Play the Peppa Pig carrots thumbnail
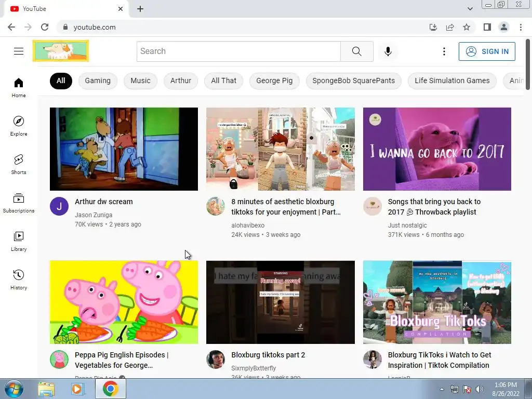 pos(124,302)
